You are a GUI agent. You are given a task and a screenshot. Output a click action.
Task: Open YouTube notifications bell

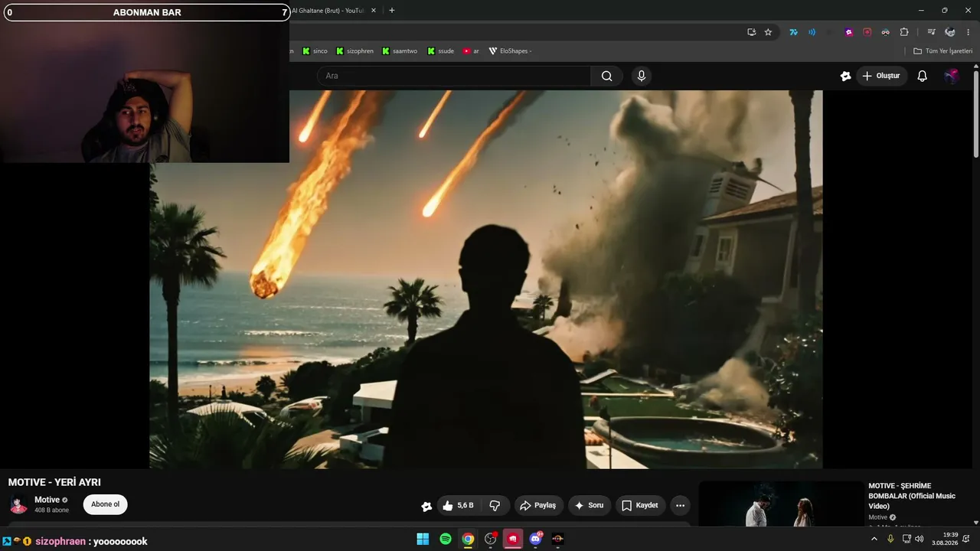(x=922, y=76)
